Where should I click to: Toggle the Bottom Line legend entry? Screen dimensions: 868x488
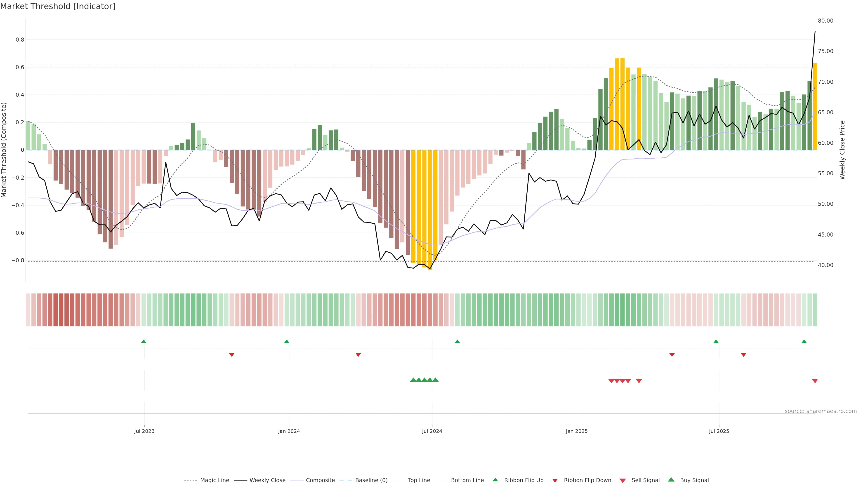tap(467, 480)
